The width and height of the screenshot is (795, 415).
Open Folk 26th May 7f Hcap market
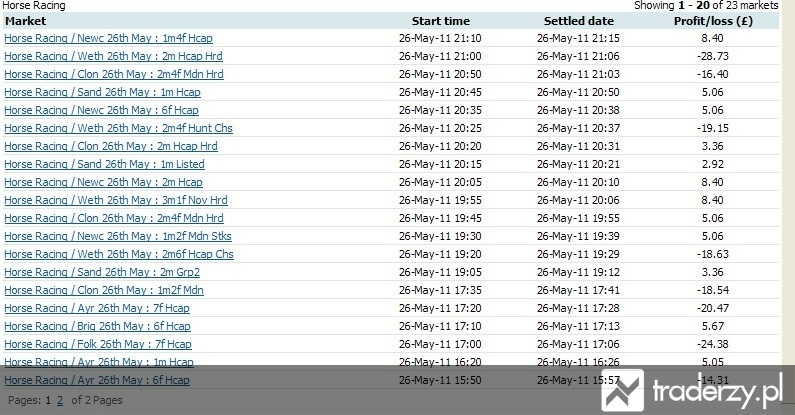click(x=98, y=344)
